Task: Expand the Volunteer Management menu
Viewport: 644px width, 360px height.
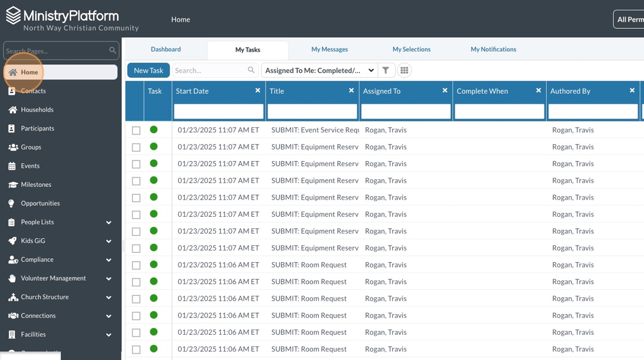Action: (x=109, y=279)
